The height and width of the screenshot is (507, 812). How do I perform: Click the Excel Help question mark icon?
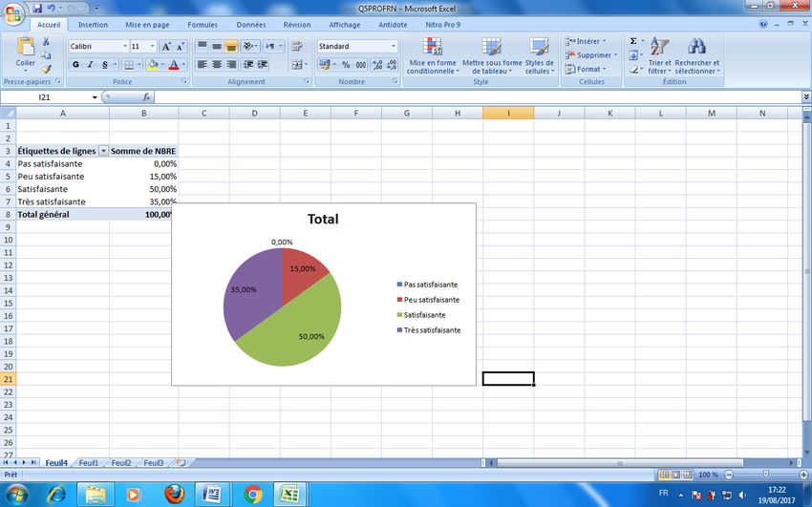763,24
